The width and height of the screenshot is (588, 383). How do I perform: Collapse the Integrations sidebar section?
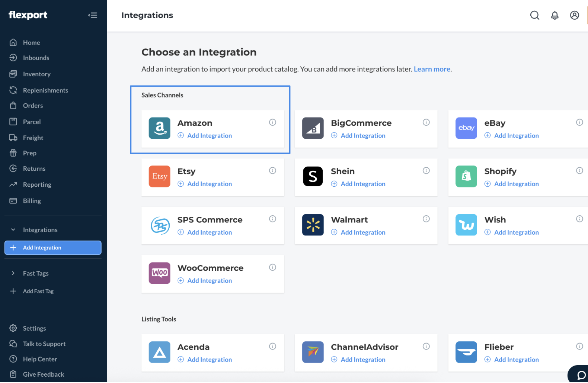click(13, 230)
